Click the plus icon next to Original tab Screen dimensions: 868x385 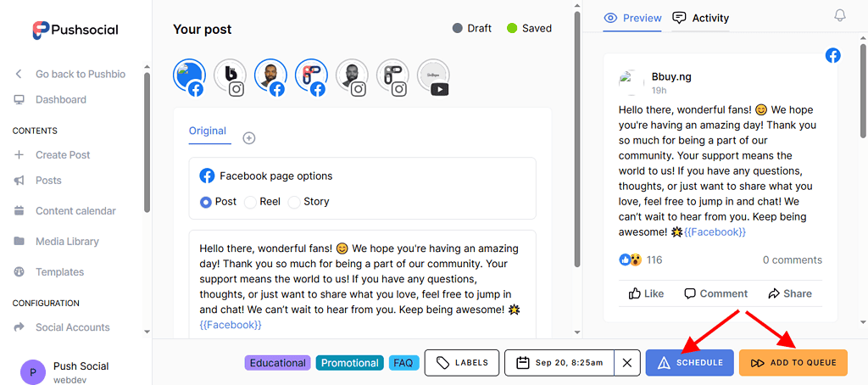point(249,138)
